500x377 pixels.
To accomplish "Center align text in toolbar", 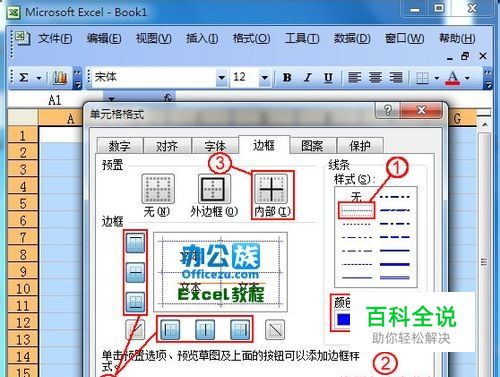I will point(375,78).
